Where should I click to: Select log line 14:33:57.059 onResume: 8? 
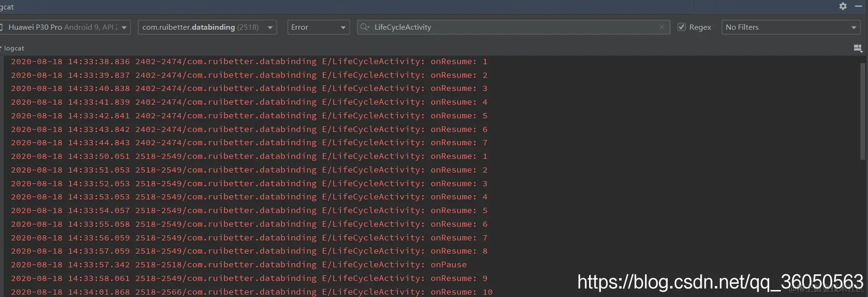249,251
